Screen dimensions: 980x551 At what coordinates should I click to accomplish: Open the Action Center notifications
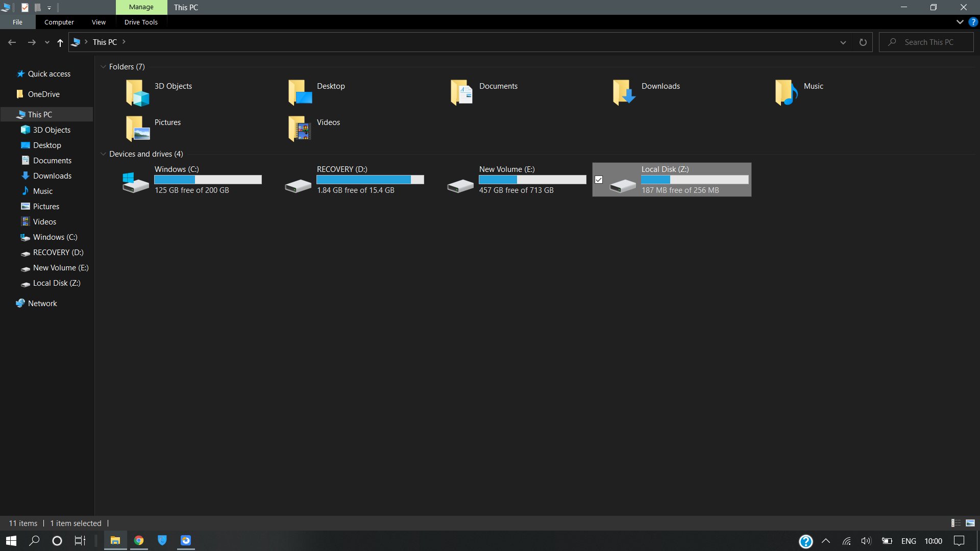(959, 541)
